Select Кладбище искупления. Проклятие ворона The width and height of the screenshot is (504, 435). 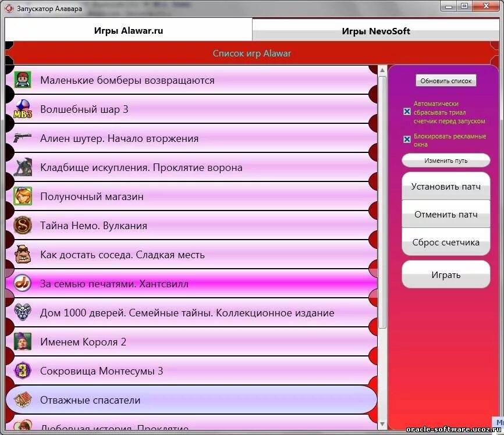191,167
